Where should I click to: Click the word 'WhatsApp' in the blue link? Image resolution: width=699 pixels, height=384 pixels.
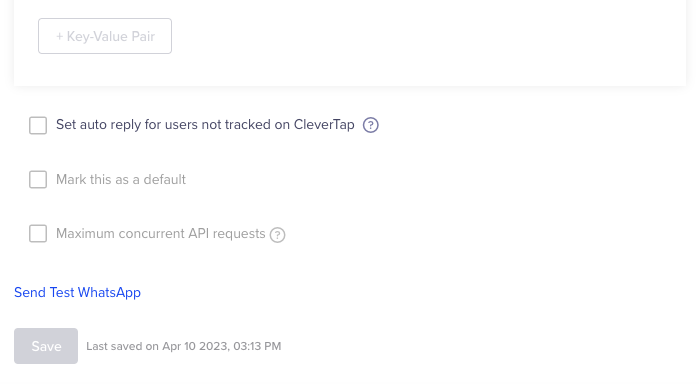pyautogui.click(x=109, y=293)
